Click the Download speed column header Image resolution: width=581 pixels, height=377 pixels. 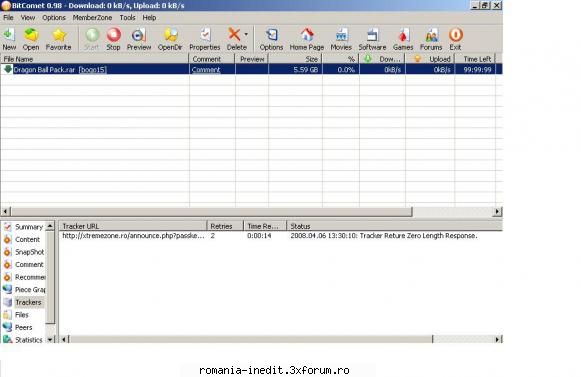pyautogui.click(x=382, y=59)
